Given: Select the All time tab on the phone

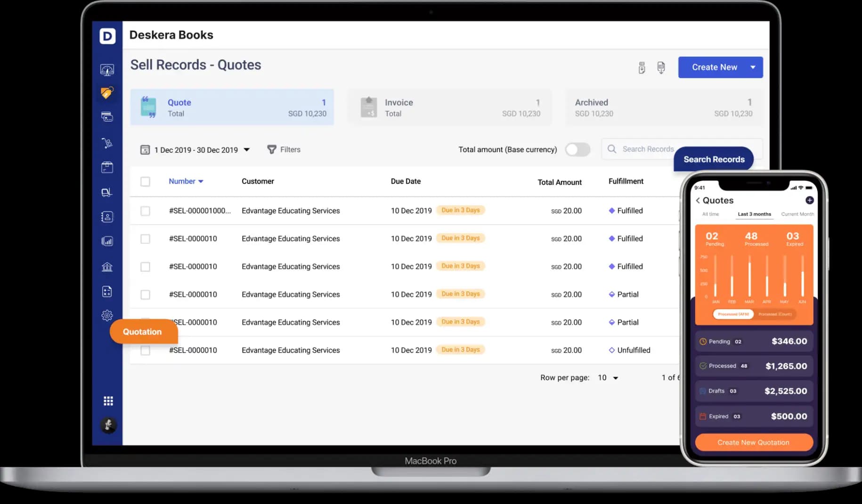Looking at the screenshot, I should pyautogui.click(x=711, y=214).
